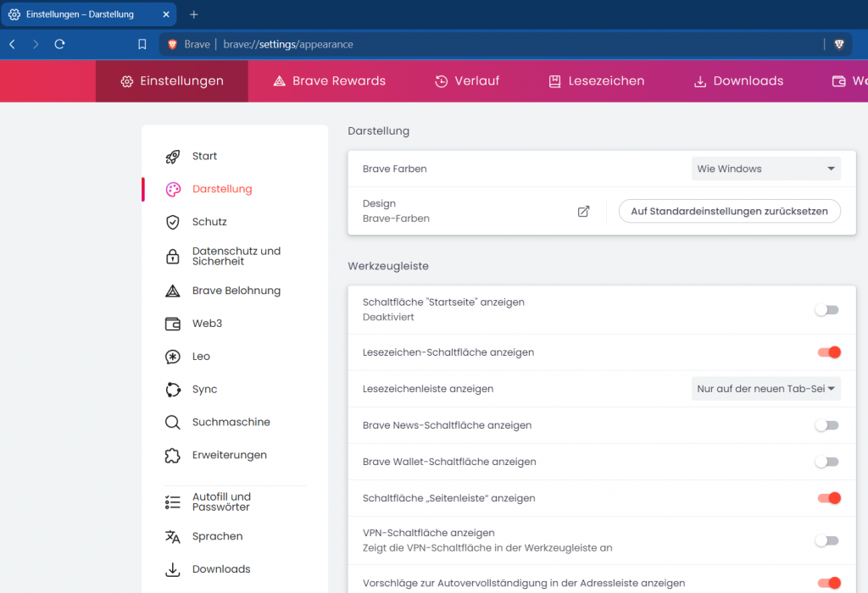Viewport: 868px width, 593px height.
Task: Select the Schutz shield icon in sidebar
Action: pos(173,222)
